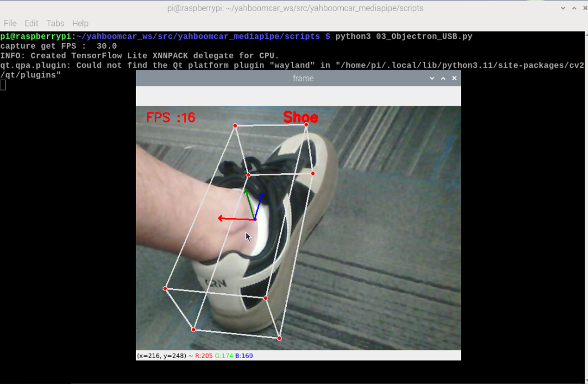Screen dimensions: 588x384
Task: Open the Help menu in terminal
Action: pos(80,23)
